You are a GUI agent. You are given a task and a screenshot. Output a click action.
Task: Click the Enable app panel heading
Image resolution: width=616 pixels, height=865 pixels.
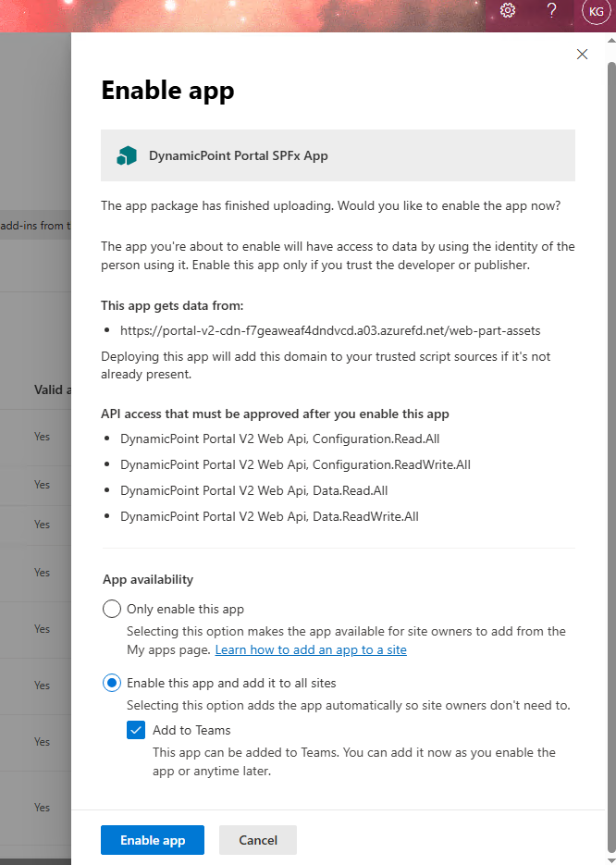click(x=167, y=91)
